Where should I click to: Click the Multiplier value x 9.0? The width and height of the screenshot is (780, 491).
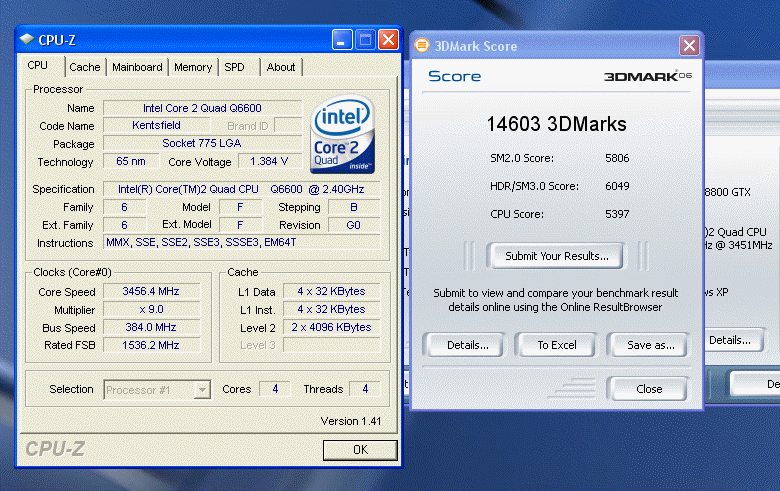152,309
